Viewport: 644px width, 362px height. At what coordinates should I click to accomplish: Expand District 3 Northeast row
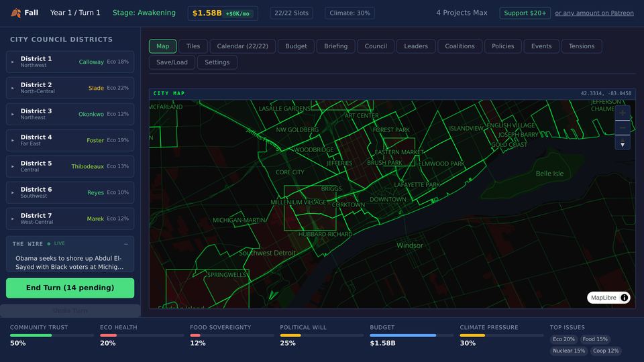point(70,114)
